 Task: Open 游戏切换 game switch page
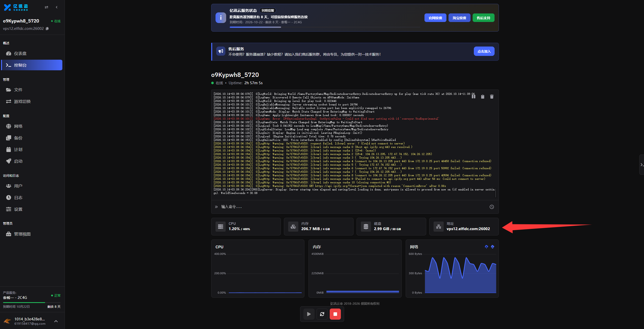(32, 101)
